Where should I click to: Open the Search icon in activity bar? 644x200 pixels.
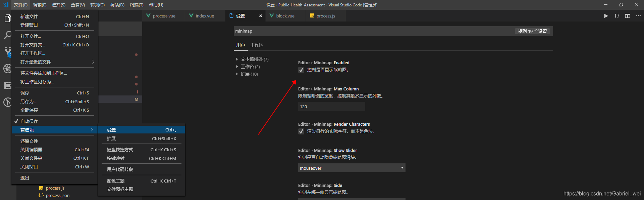coord(8,35)
